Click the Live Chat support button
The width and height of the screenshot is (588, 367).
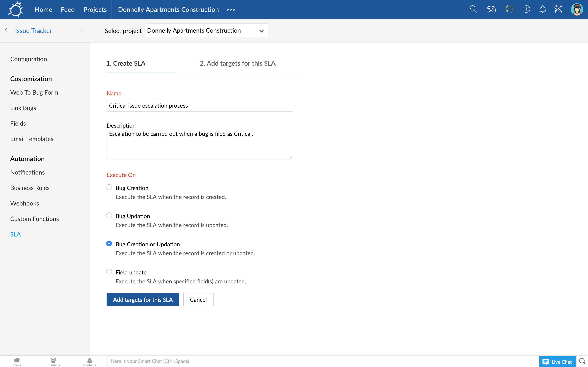tap(557, 361)
